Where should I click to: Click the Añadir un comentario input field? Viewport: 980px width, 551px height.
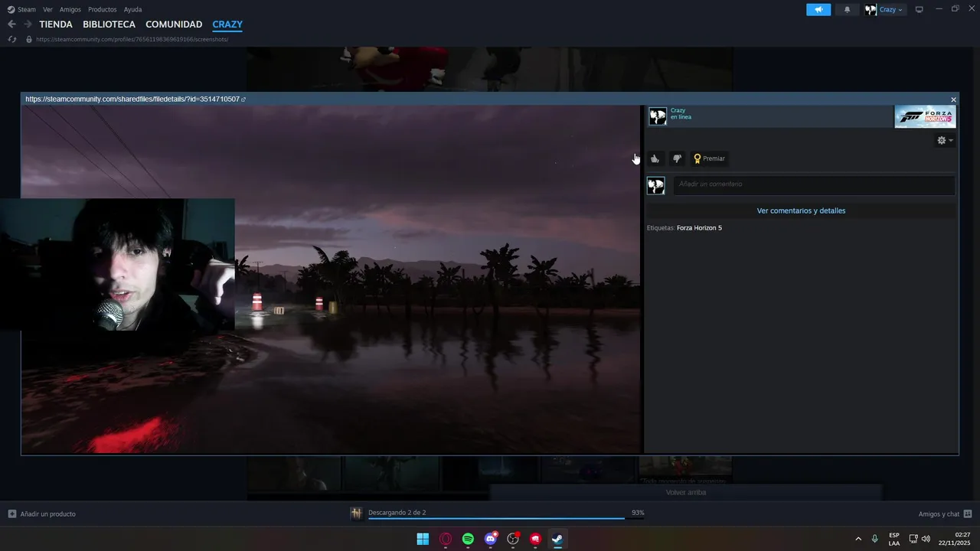814,184
